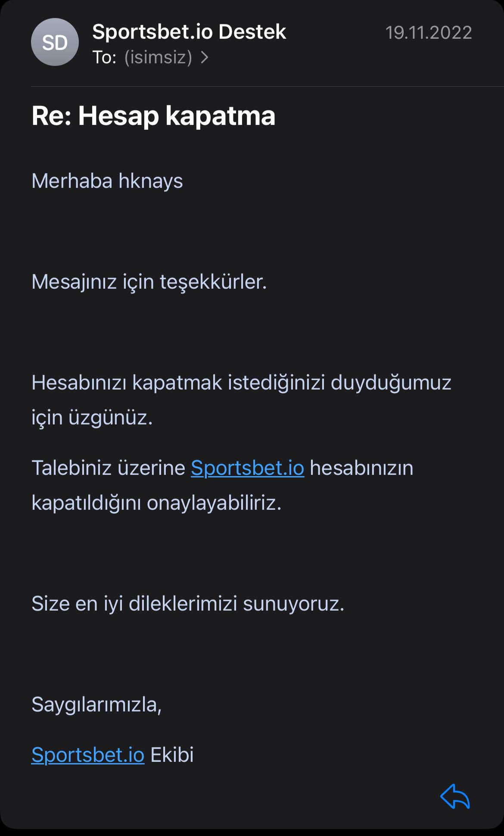This screenshot has height=836, width=504.
Task: Open sender Sportsbet.io Destek contact
Action: point(189,32)
